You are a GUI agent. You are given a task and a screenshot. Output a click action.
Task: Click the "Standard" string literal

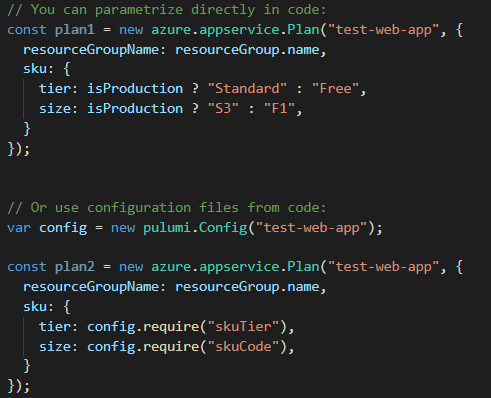(247, 89)
